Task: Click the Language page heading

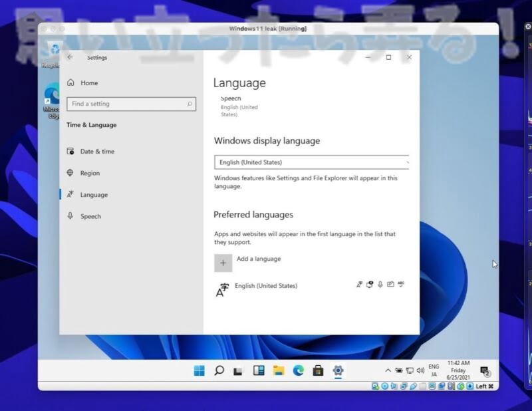Action: (x=239, y=83)
